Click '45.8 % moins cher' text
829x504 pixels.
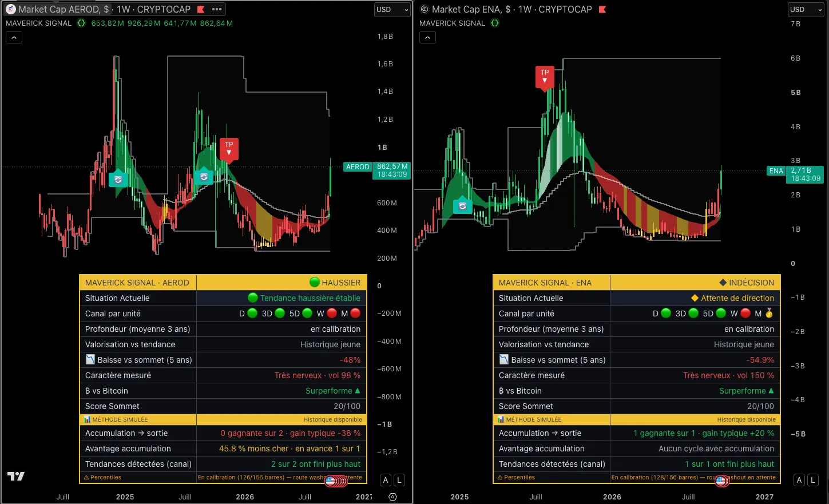[254, 449]
